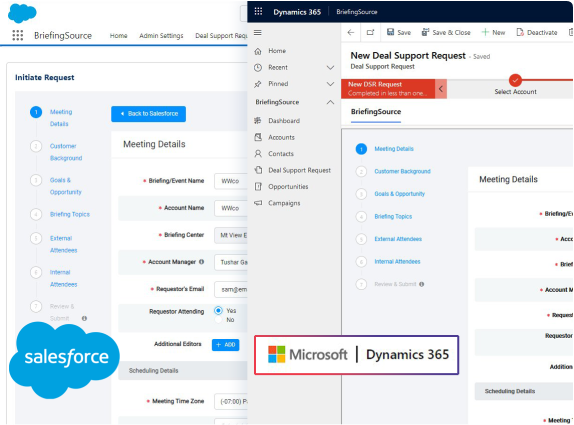The width and height of the screenshot is (574, 425).
Task: Open Meeting Details step in Dynamics wizard
Action: point(394,149)
